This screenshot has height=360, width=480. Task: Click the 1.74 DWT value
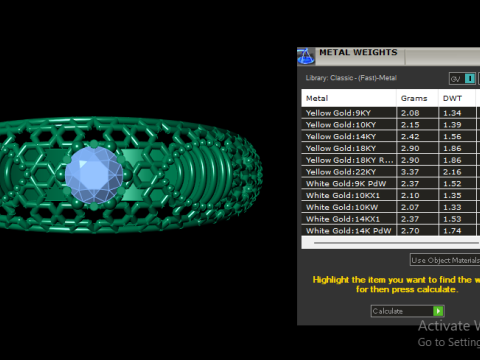[x=452, y=231]
